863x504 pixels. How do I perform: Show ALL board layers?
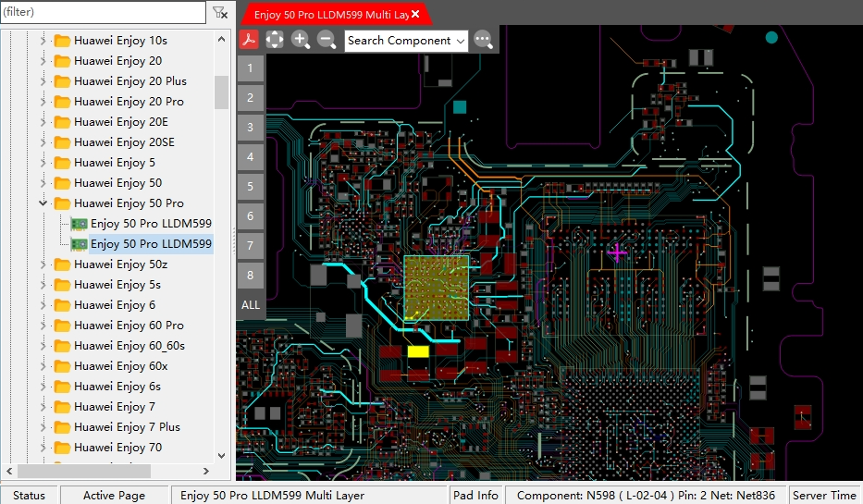251,305
